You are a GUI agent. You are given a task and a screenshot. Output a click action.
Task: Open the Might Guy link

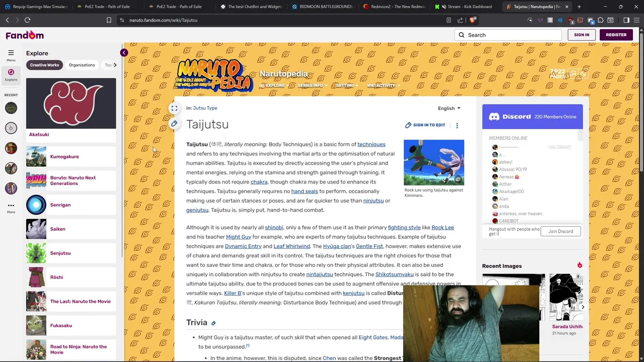click(238, 237)
